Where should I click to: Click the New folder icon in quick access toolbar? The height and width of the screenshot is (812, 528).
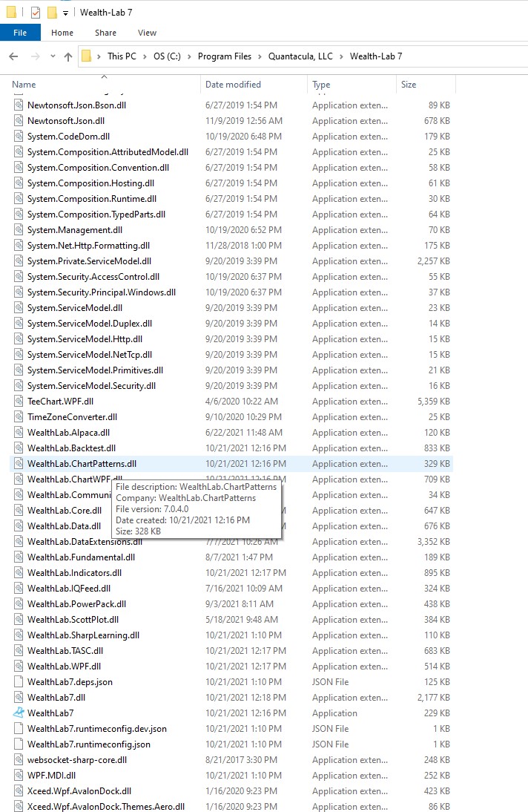[x=52, y=13]
